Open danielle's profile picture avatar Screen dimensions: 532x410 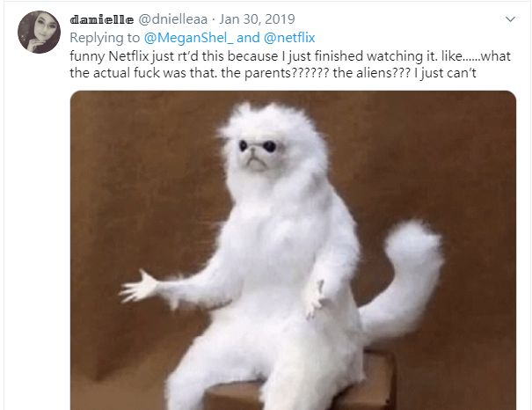(x=39, y=32)
